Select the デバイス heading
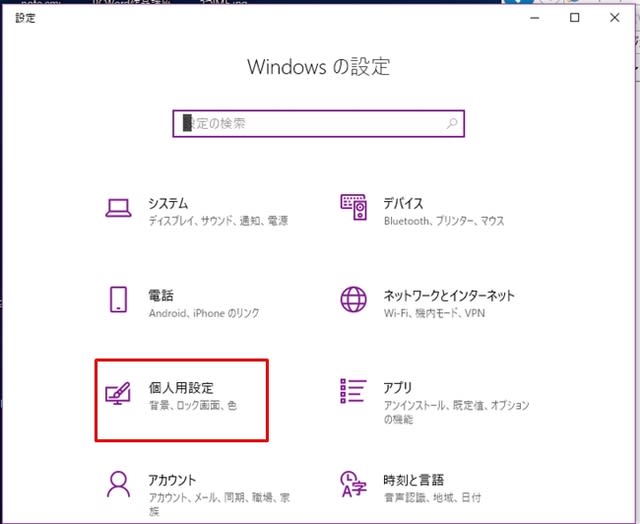The width and height of the screenshot is (640, 524). pos(403,203)
